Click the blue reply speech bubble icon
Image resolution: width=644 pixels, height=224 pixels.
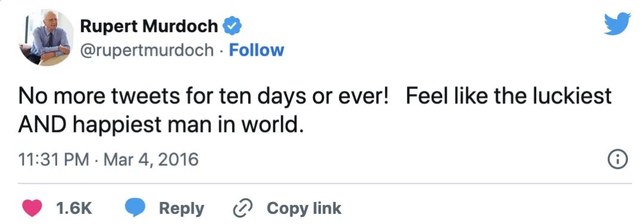pyautogui.click(x=135, y=208)
